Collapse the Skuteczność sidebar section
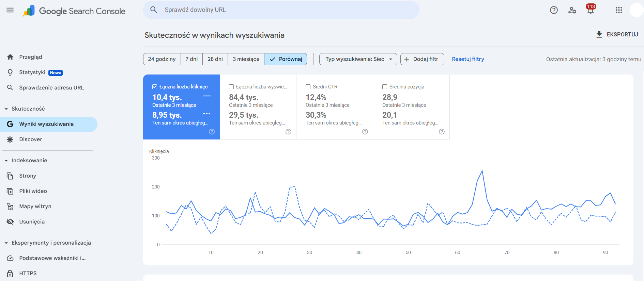The height and width of the screenshot is (281, 644). [6, 109]
